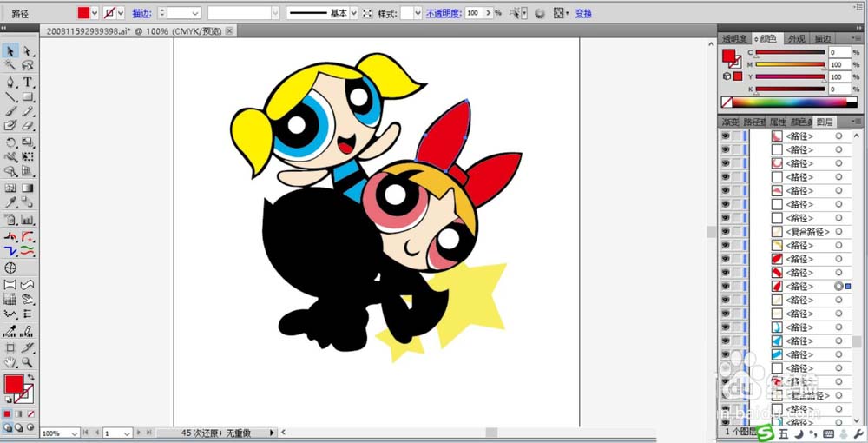
Task: Select the Mesh tool
Action: (x=10, y=188)
